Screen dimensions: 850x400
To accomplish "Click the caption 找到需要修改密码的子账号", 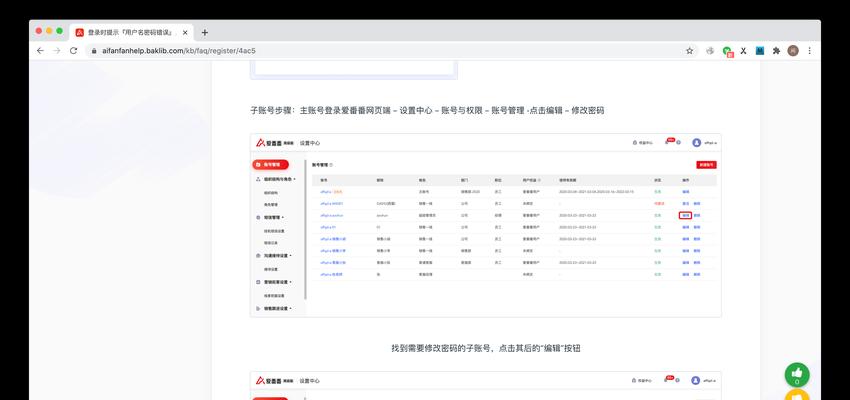I will [486, 348].
